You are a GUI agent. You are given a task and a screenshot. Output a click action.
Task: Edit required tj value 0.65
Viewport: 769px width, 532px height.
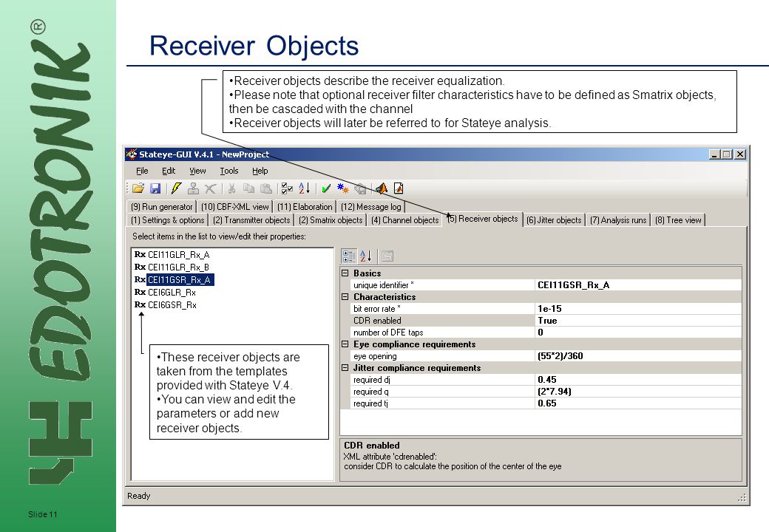click(x=639, y=403)
